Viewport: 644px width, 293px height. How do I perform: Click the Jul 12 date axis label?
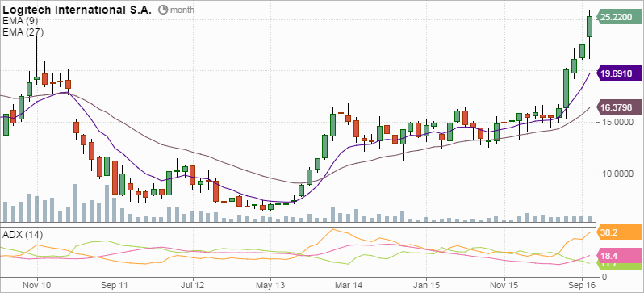(193, 284)
